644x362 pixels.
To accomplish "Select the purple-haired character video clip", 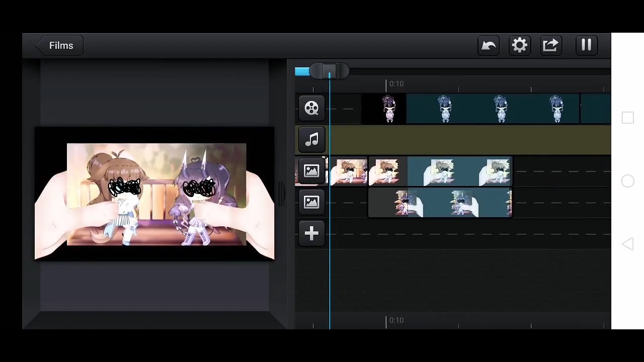I will click(383, 109).
